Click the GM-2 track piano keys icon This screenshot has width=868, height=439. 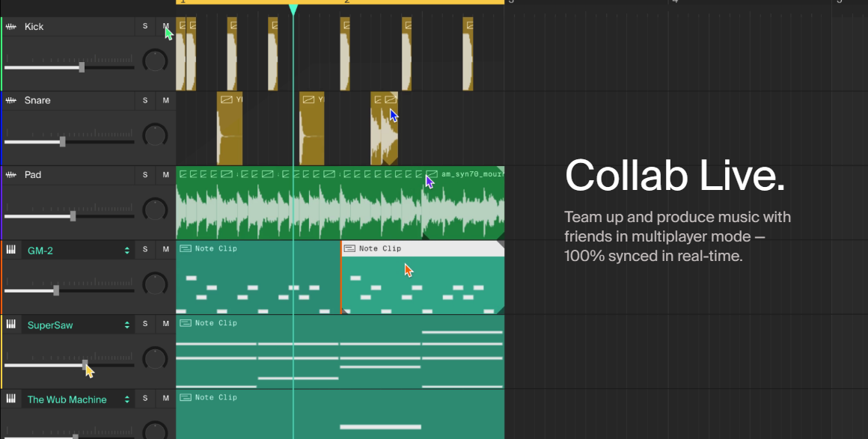coord(10,250)
